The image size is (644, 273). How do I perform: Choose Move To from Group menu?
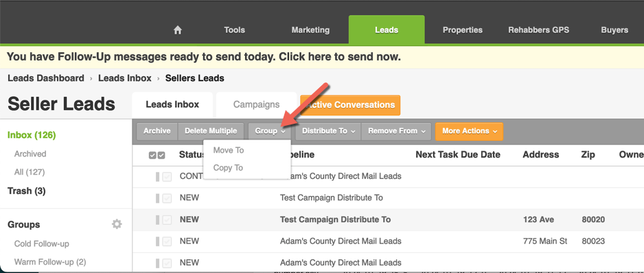[229, 151]
